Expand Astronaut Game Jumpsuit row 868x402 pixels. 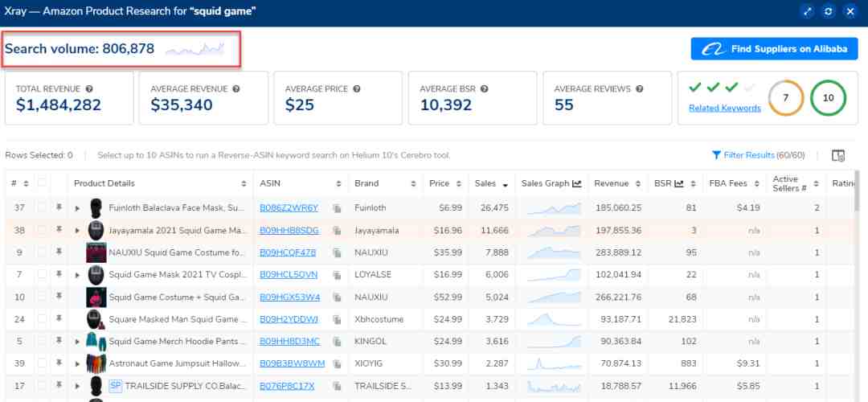[77, 364]
